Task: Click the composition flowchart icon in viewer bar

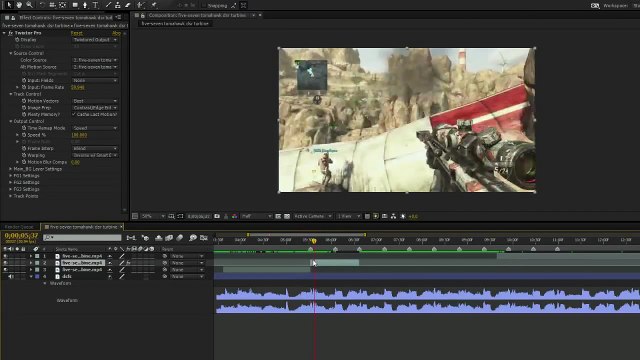Action: 393,216
